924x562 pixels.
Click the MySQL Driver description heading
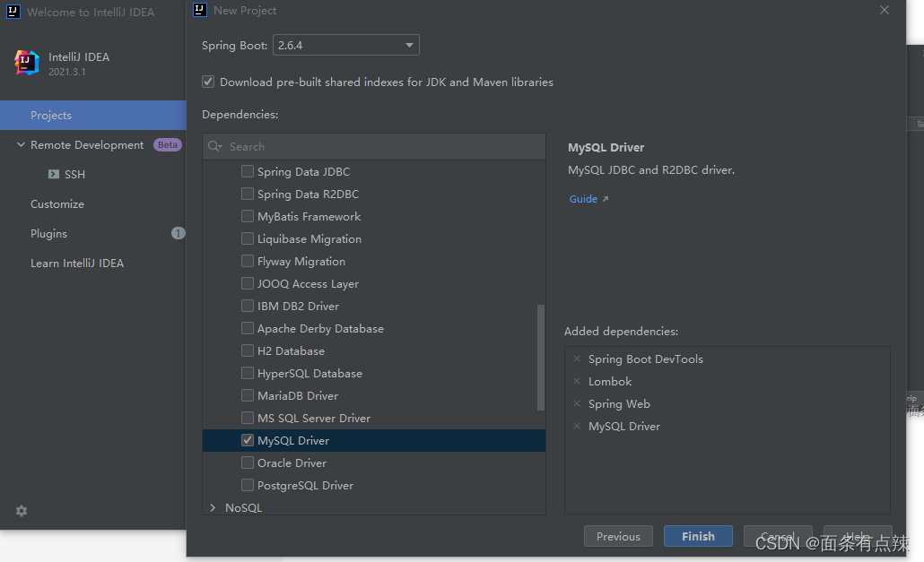tap(606, 147)
